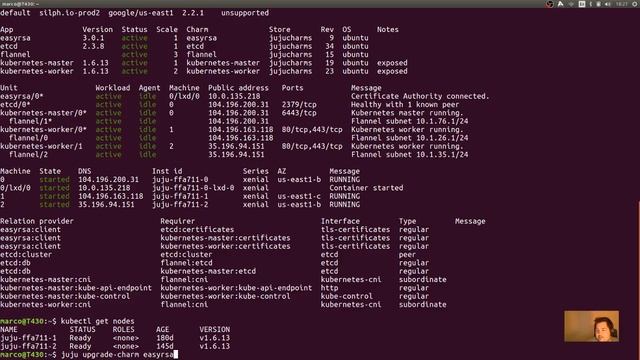This screenshot has height=360, width=640.
Task: Click unit name kubernetes-master/0*
Action: tap(43, 113)
